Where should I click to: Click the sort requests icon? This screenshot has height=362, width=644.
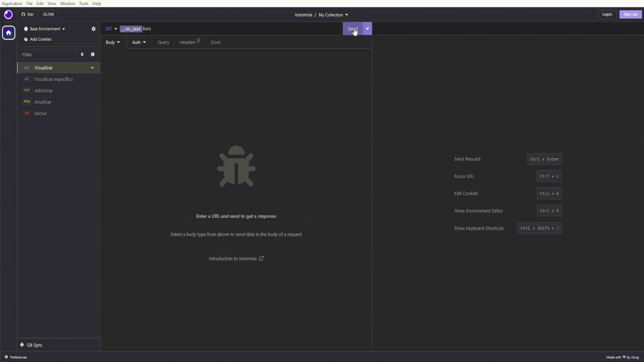[82, 54]
